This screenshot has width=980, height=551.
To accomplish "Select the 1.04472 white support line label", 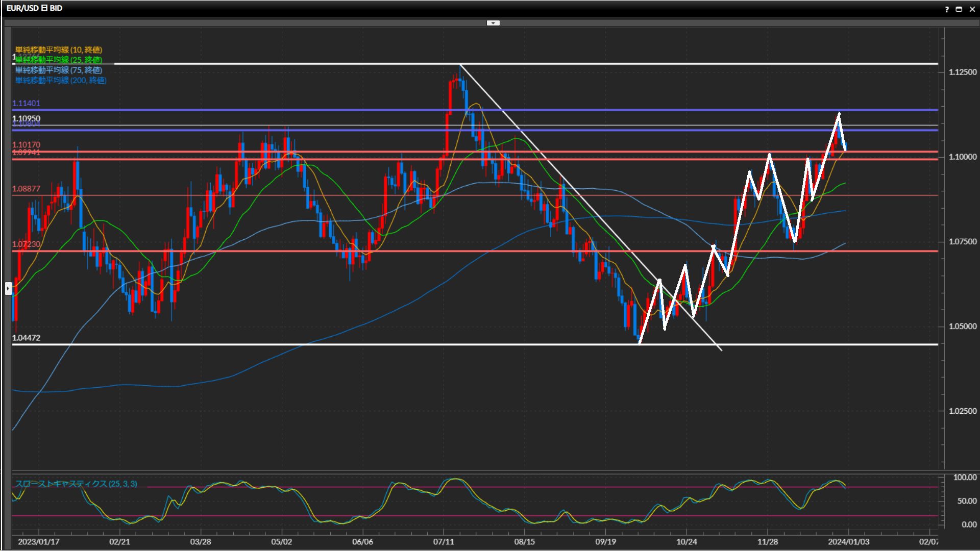I will 26,338.
